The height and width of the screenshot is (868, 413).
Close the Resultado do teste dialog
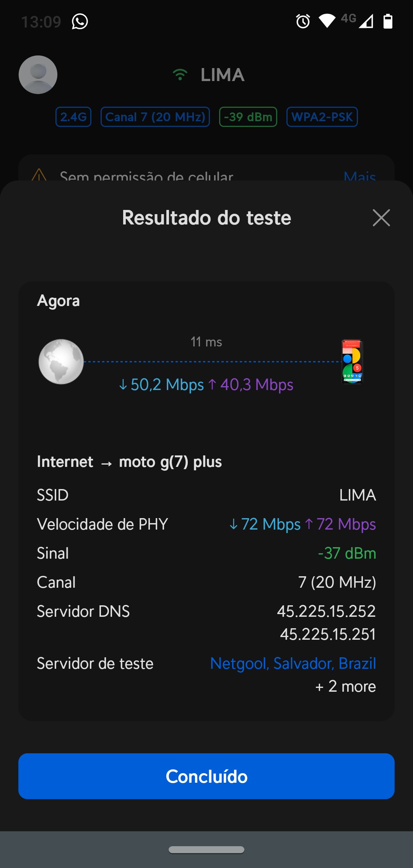[381, 218]
